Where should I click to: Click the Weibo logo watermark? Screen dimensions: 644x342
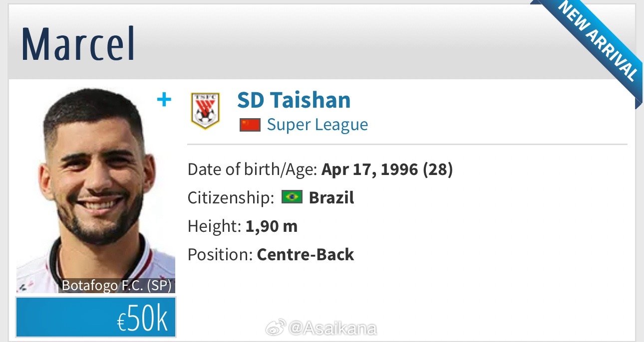tap(275, 329)
